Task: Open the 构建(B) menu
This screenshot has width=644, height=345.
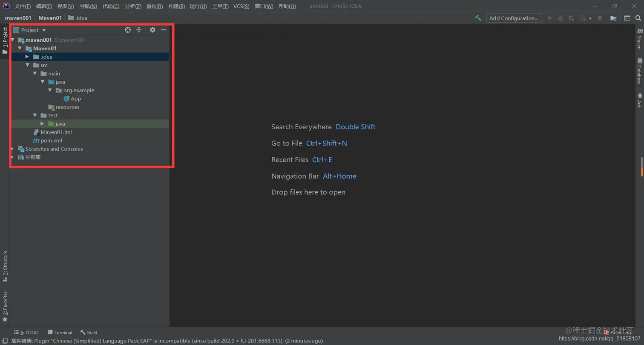Action: [176, 6]
